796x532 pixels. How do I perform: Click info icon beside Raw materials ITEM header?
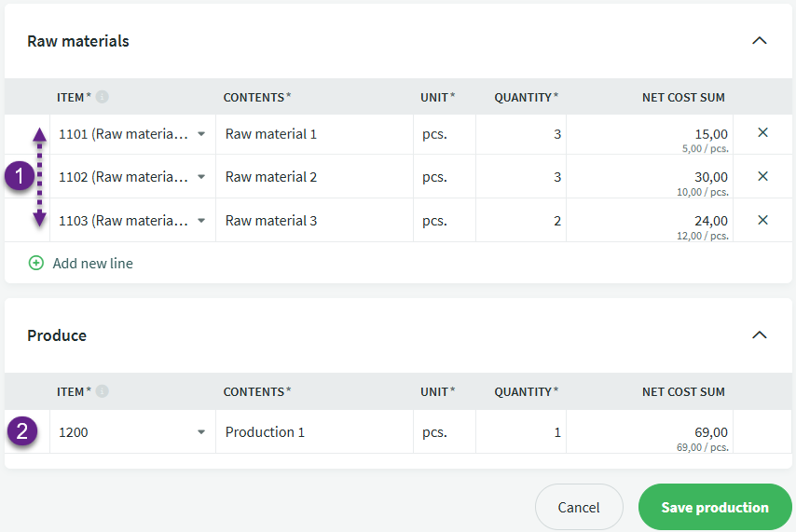(x=102, y=97)
